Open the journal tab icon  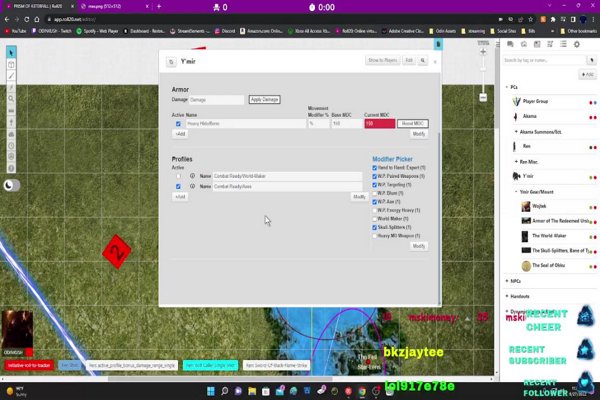537,44
